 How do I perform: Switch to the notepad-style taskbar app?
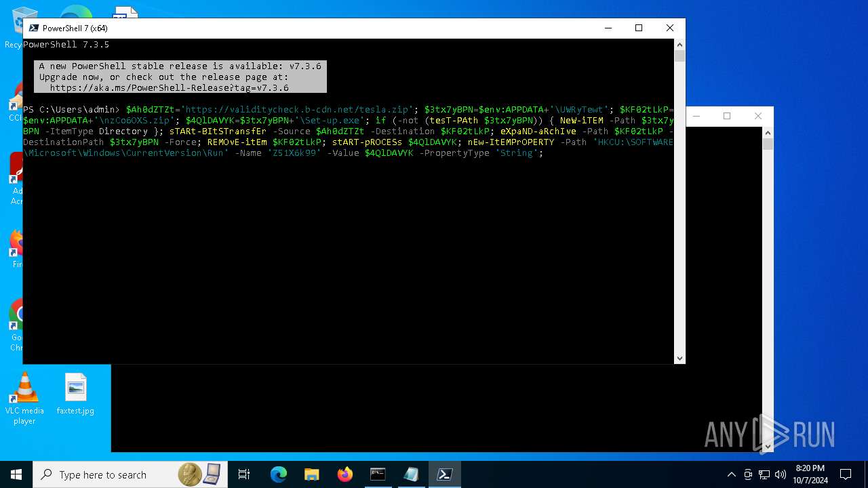point(411,474)
